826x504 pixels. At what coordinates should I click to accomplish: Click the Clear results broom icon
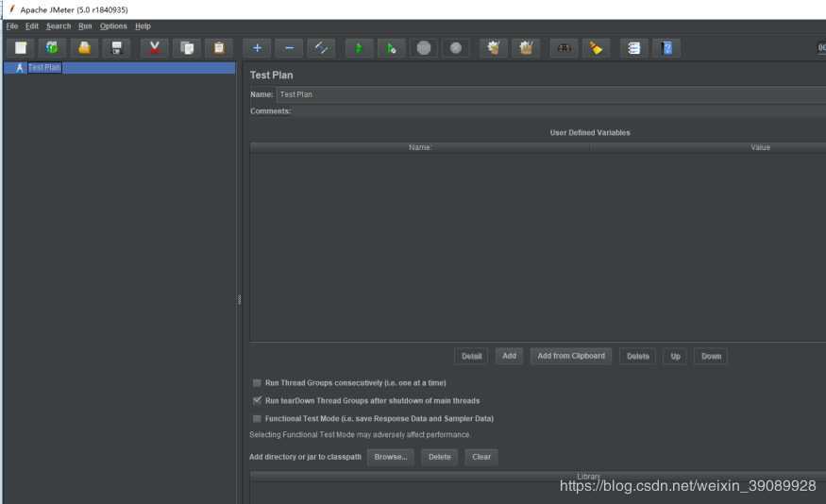(x=494, y=48)
